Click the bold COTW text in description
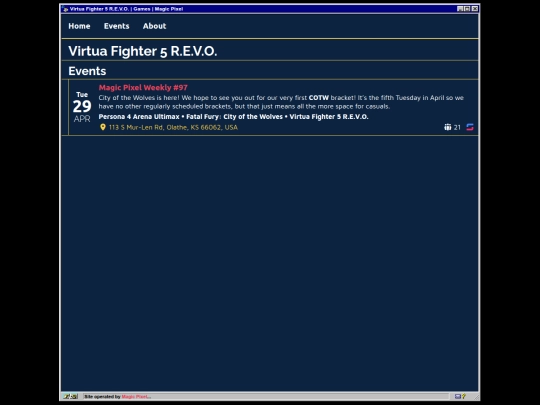This screenshot has width=540, height=405. (319, 98)
